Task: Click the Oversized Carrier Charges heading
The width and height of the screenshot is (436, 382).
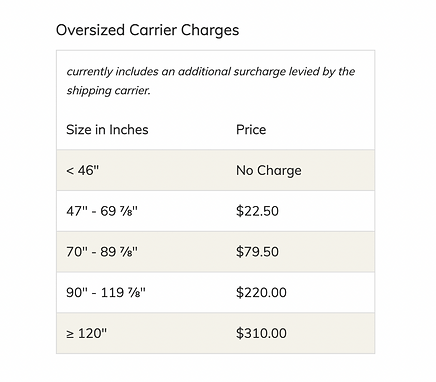Action: [147, 30]
